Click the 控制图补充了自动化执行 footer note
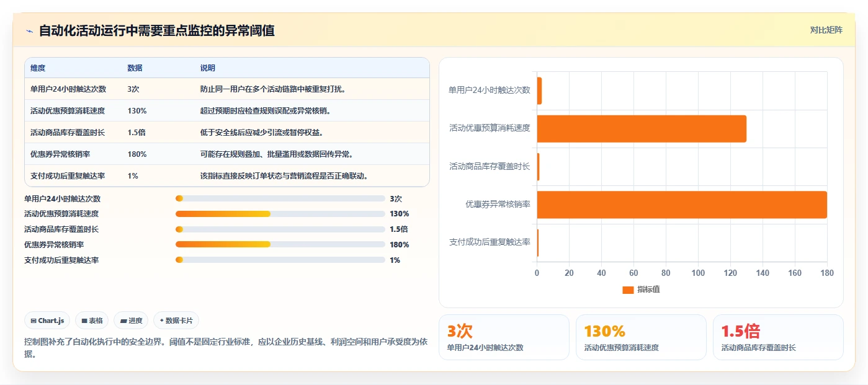Screen dimensions: 868x385 click(225, 348)
